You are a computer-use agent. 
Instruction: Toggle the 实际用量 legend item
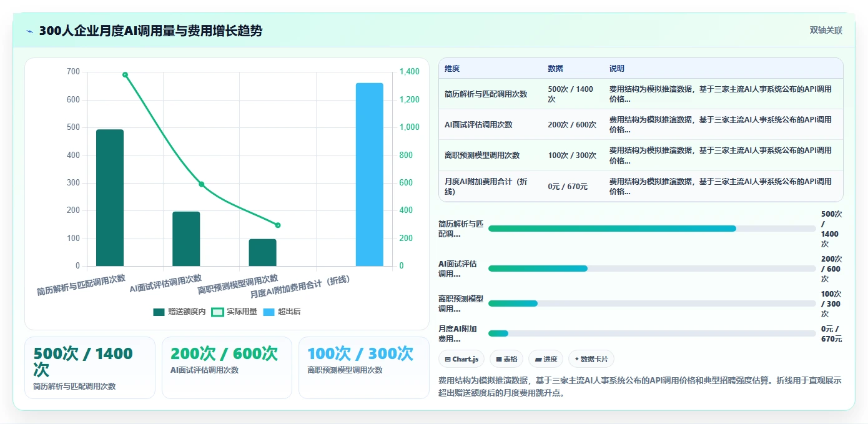tap(234, 312)
